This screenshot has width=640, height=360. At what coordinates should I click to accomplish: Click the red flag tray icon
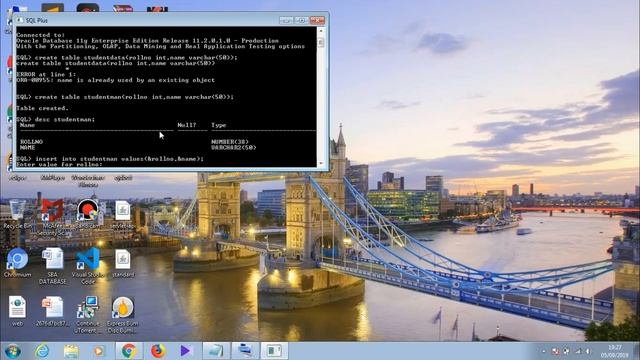pyautogui.click(x=555, y=351)
